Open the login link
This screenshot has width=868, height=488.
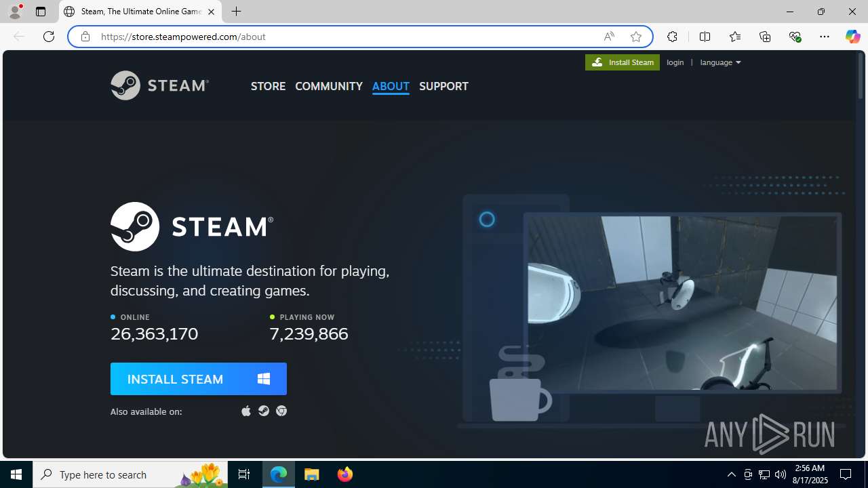[675, 62]
